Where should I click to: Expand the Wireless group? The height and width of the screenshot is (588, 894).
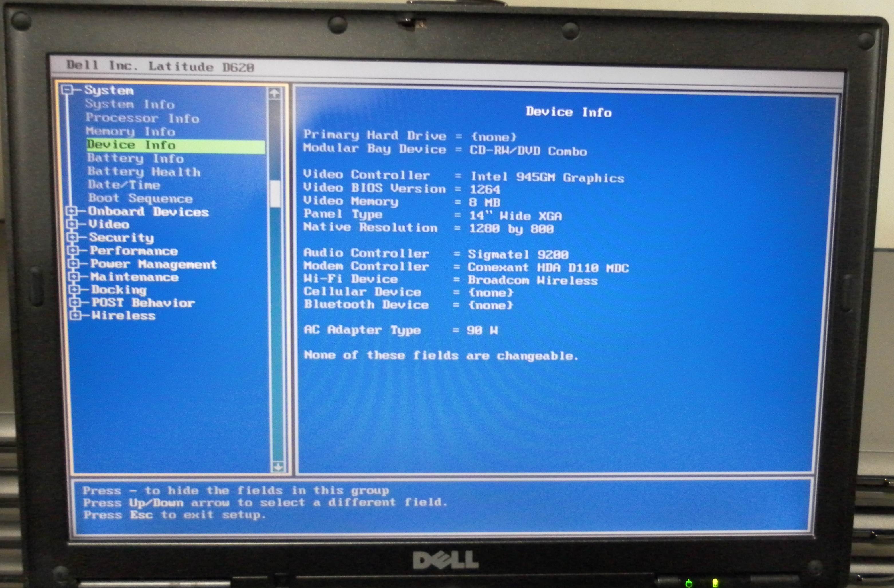pyautogui.click(x=76, y=315)
